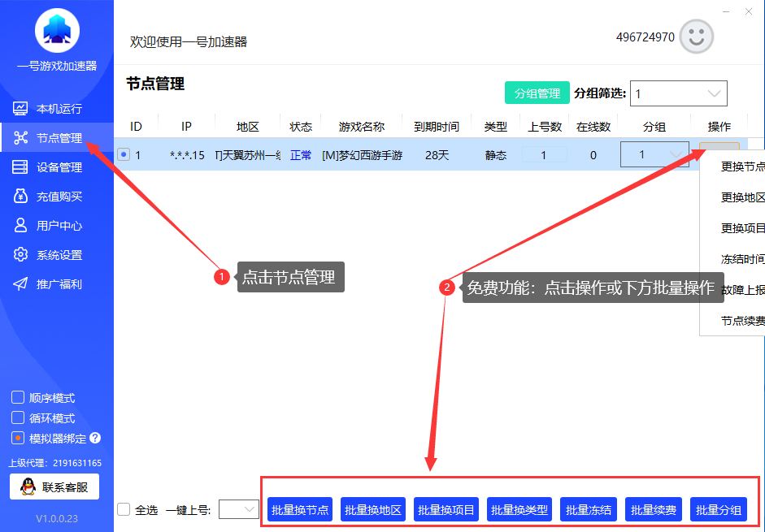Click the 状态 column header
The image size is (765, 532).
[x=301, y=127]
